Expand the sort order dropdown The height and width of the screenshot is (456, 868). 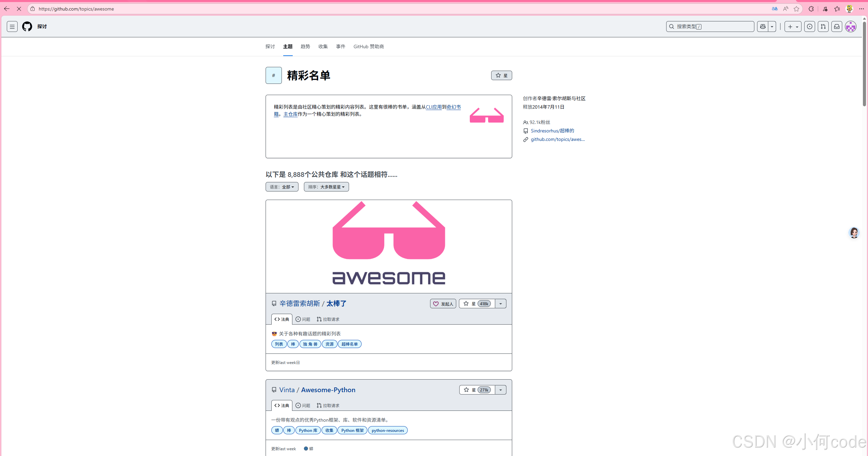pyautogui.click(x=326, y=187)
